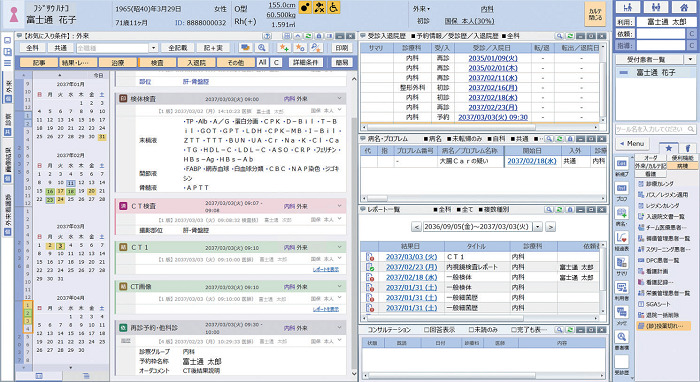Click the カルテ閉じる button
Image resolution: width=700 pixels, height=382 pixels.
click(595, 14)
